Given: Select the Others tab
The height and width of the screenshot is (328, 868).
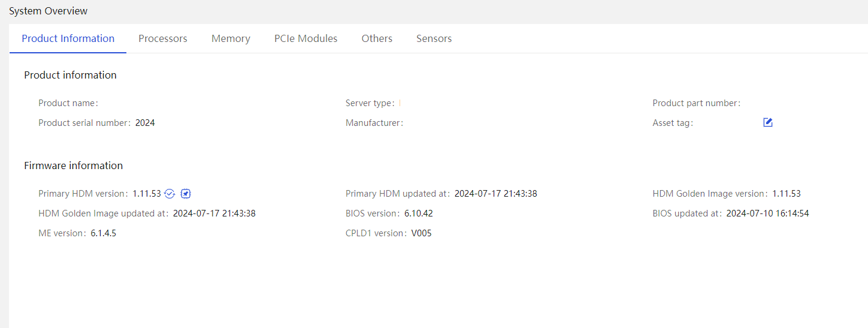Looking at the screenshot, I should click(377, 38).
